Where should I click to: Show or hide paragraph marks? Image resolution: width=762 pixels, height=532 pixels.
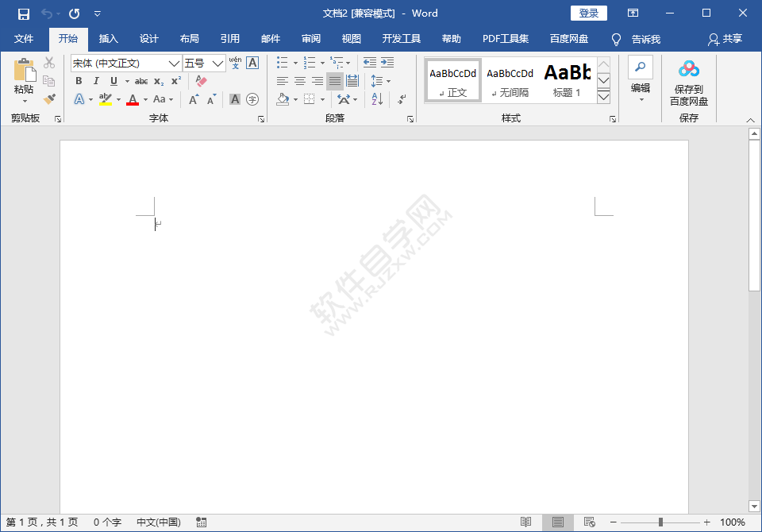pos(402,98)
